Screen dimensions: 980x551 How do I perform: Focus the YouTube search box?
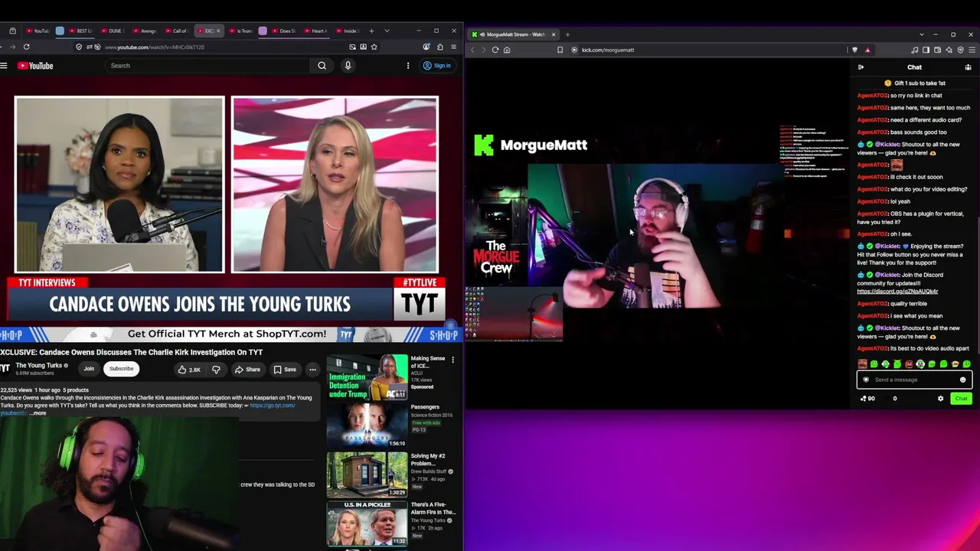[x=207, y=66]
